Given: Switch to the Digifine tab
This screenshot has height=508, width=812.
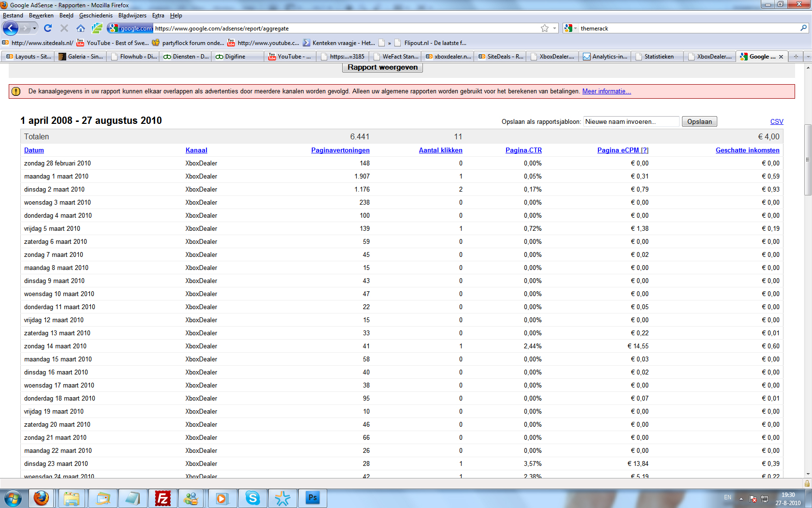Looking at the screenshot, I should tap(237, 57).
